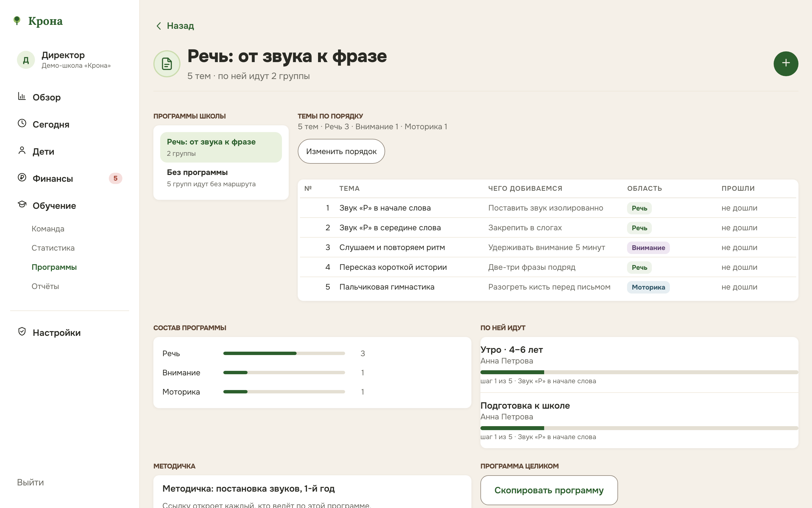
Task: Click ЧЕГО ДОБИВАЕМСЯ column header
Action: click(x=525, y=189)
